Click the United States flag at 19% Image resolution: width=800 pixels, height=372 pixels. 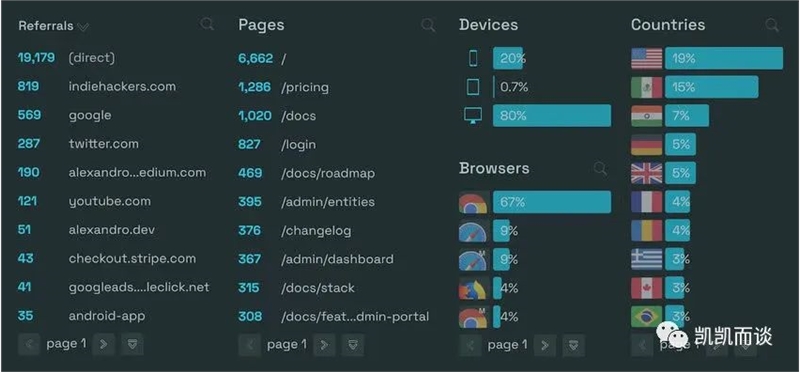pyautogui.click(x=646, y=59)
